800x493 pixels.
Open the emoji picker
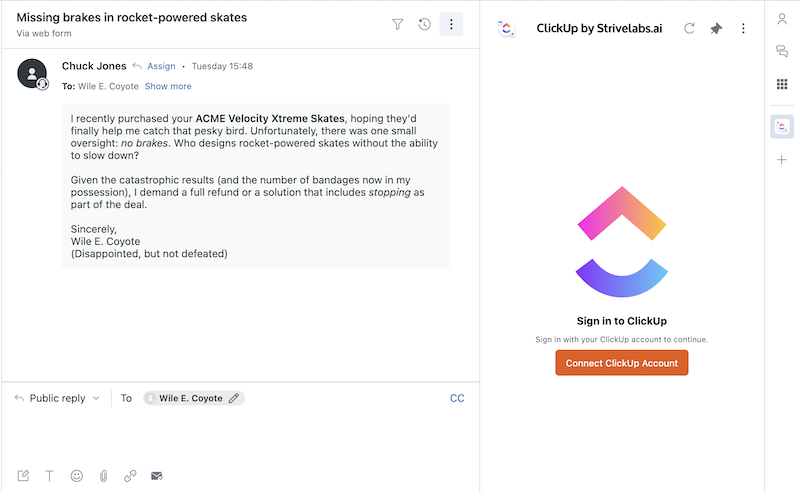tap(77, 476)
